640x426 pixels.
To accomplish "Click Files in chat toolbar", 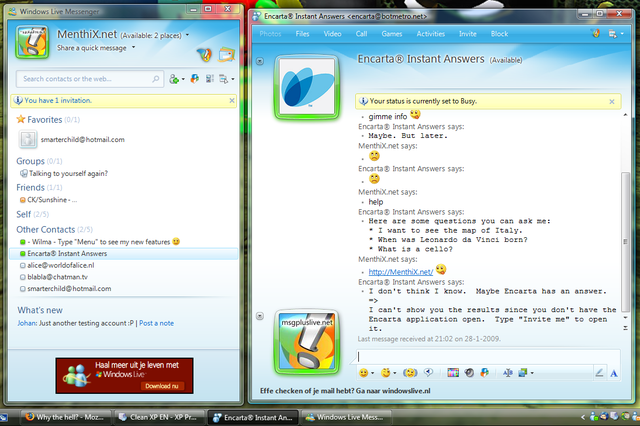I will (302, 34).
